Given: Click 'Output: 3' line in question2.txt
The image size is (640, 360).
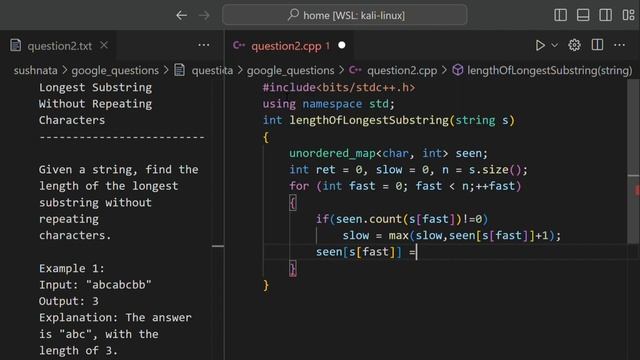Looking at the screenshot, I should 69,301.
